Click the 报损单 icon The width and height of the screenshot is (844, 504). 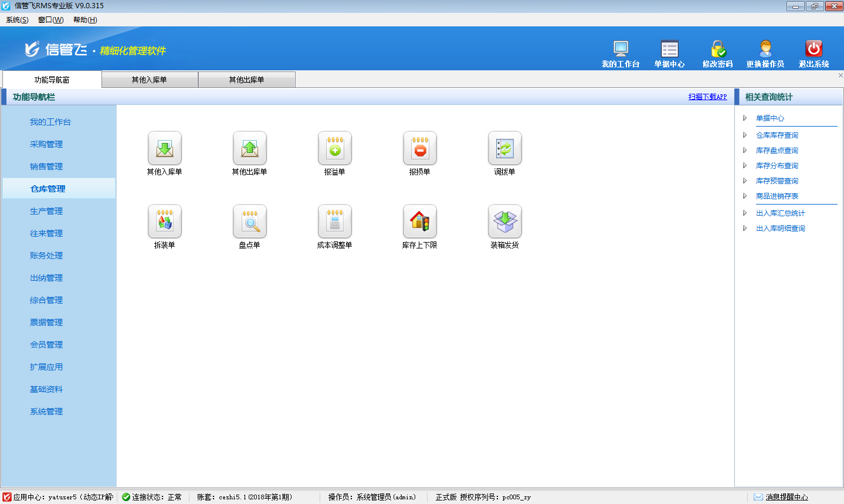click(419, 148)
